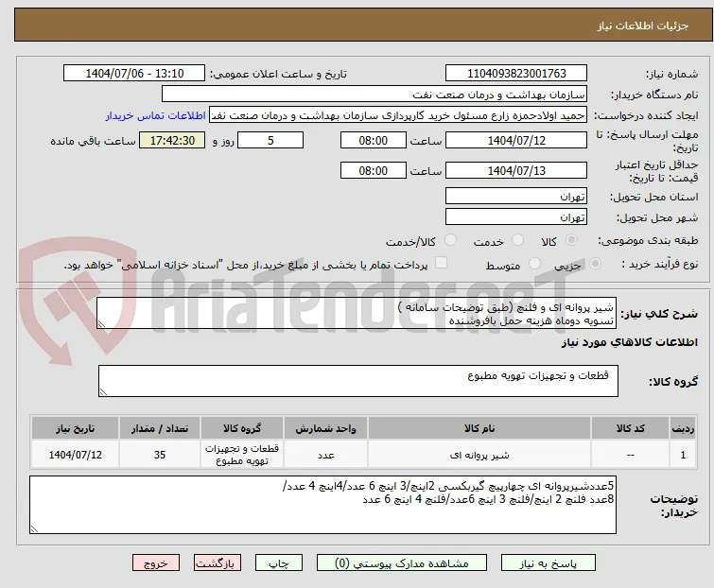Click the ایجاد کننده درخواست field
This screenshot has height=588, width=714.
click(x=398, y=115)
